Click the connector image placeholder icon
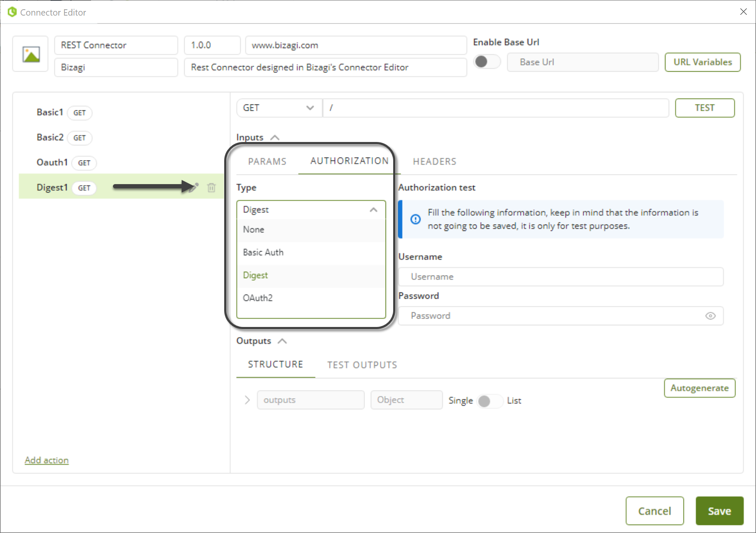This screenshot has height=533, width=756. click(31, 54)
